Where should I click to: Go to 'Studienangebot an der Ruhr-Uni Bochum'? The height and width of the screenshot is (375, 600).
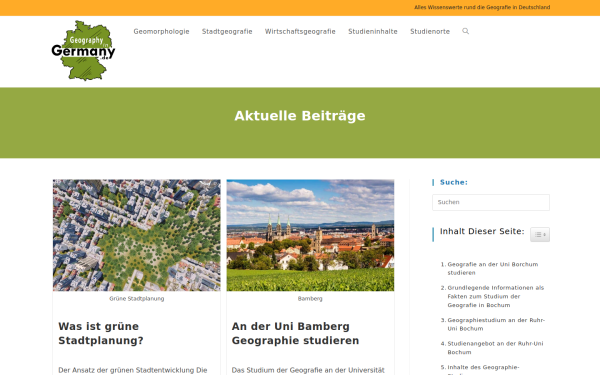(x=495, y=347)
